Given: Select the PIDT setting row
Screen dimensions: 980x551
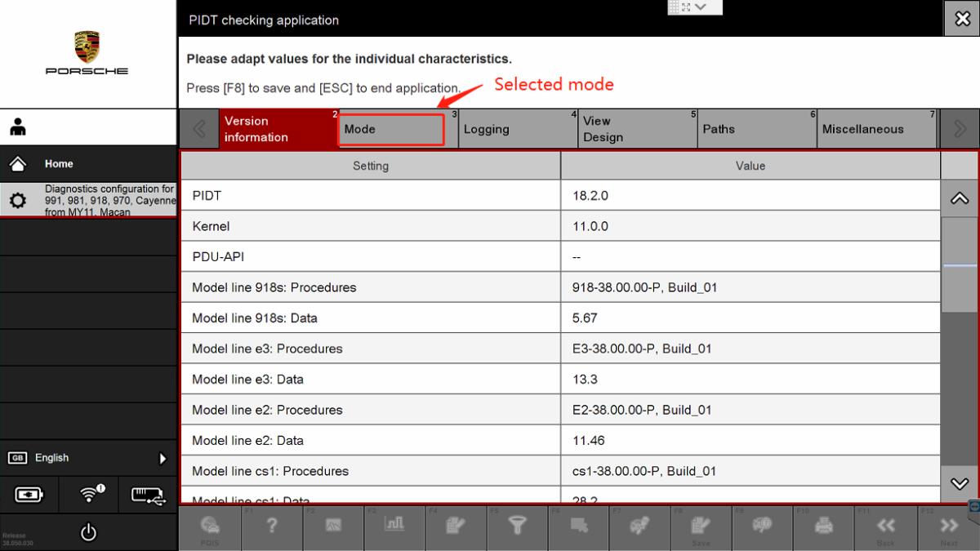Looking at the screenshot, I should [560, 196].
